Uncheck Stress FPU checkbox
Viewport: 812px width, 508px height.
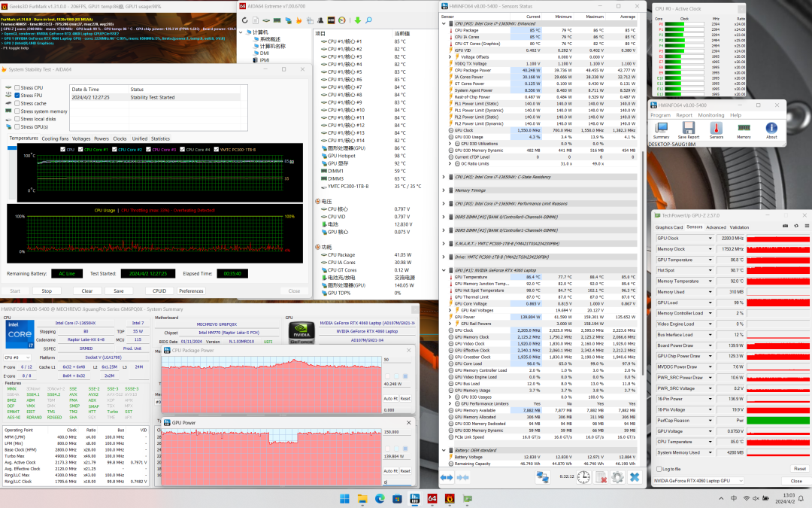(x=17, y=96)
